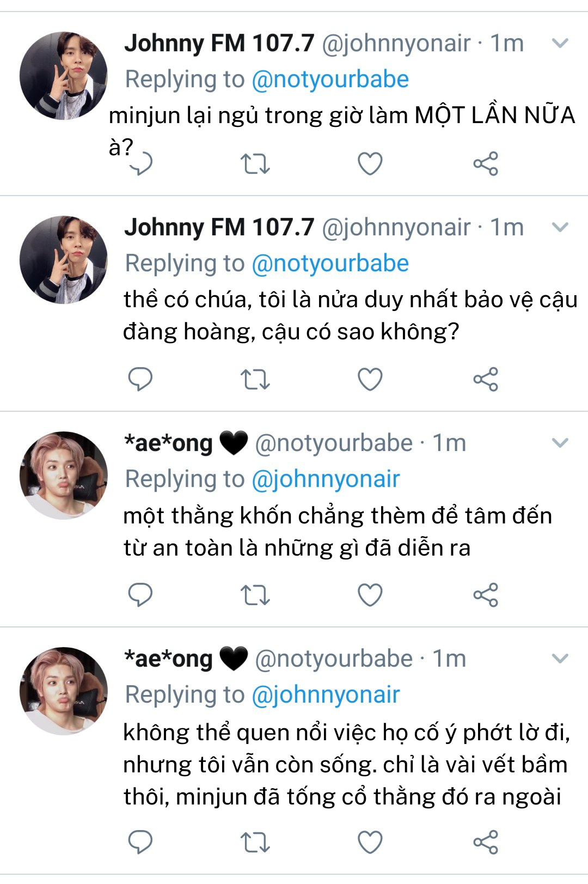View Johnny FM avatar on first tweet
The height and width of the screenshot is (884, 588).
pos(63,76)
